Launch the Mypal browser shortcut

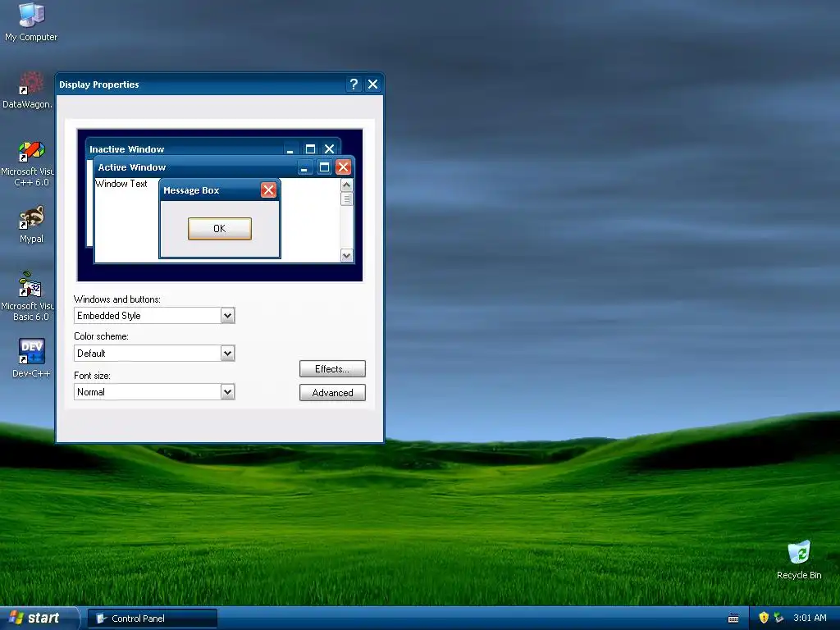31,225
